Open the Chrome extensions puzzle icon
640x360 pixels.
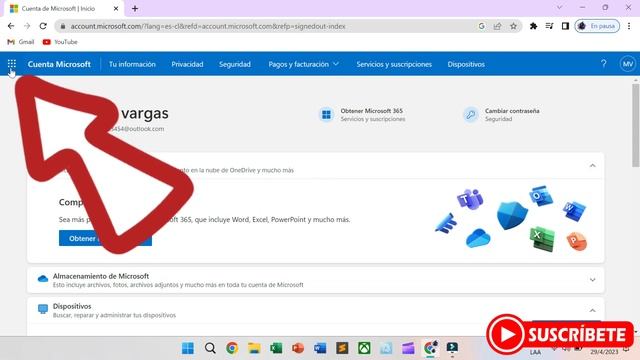click(x=533, y=26)
